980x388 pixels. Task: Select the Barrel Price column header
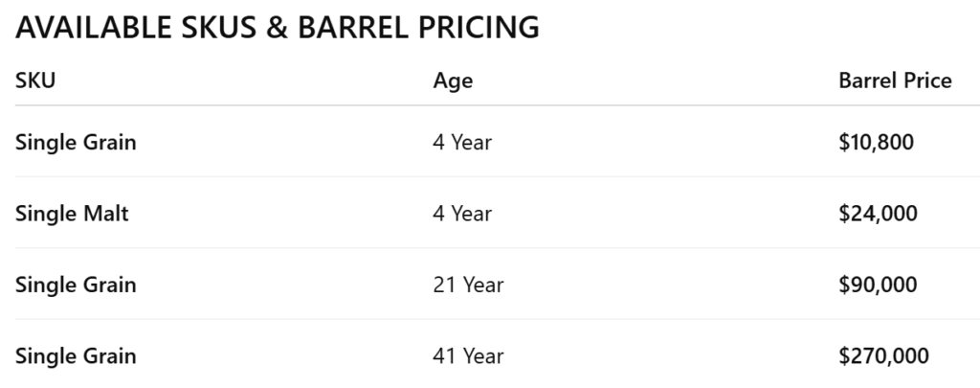click(x=895, y=80)
